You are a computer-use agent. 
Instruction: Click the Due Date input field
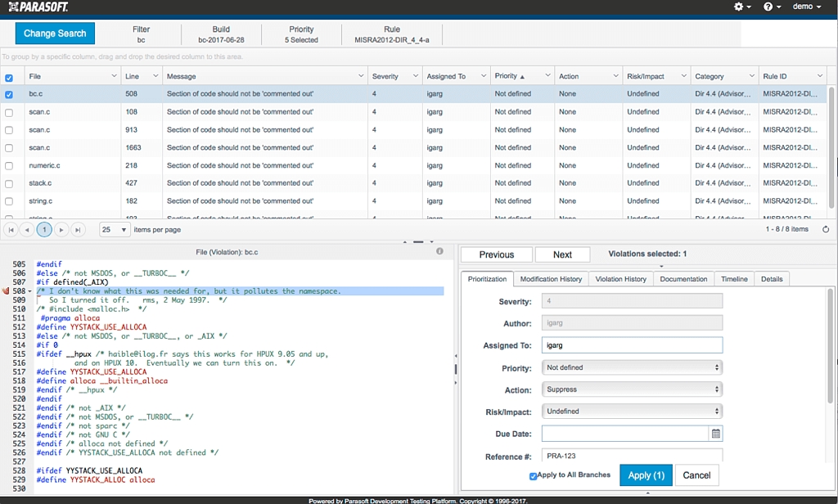(625, 434)
